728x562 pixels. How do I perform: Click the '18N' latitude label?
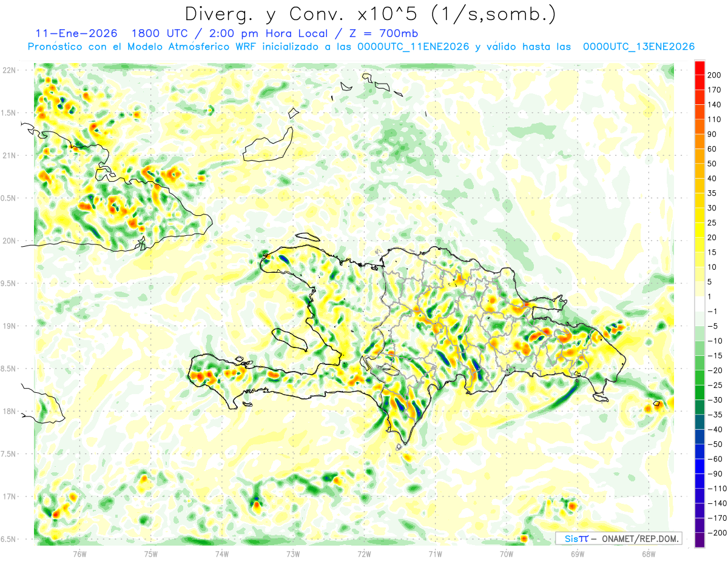(x=10, y=411)
